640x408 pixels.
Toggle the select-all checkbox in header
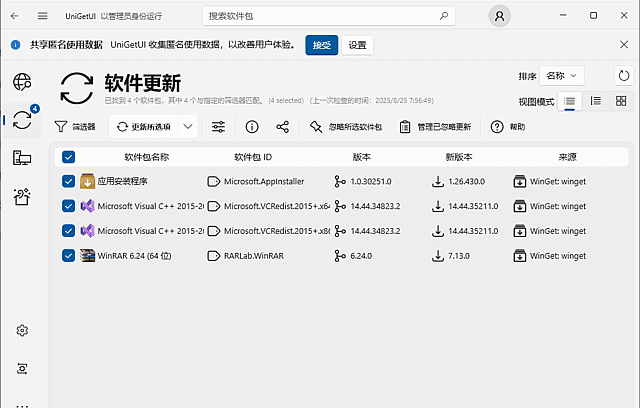point(69,157)
